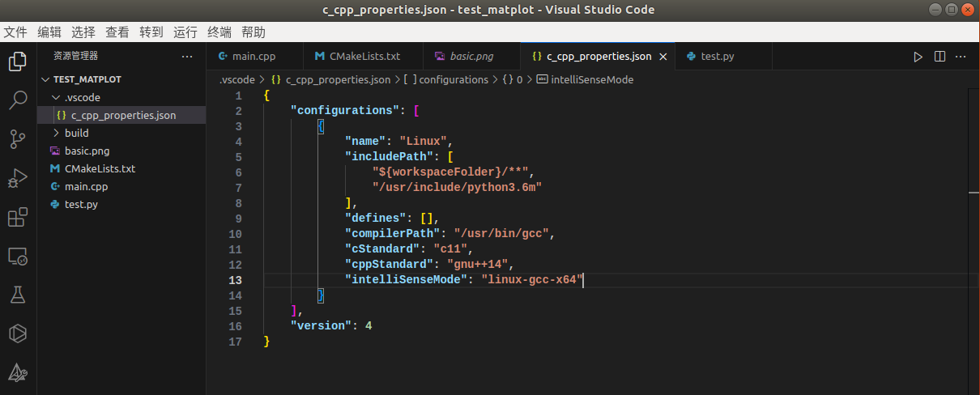This screenshot has height=395, width=980.
Task: Open Run and Debug view
Action: tap(18, 178)
